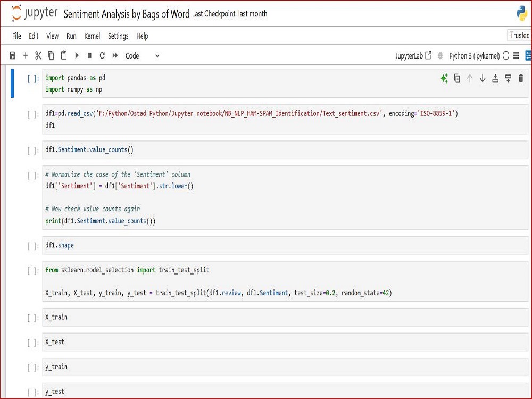This screenshot has height=399, width=532.
Task: Click into the X_train cell
Action: click(x=285, y=317)
